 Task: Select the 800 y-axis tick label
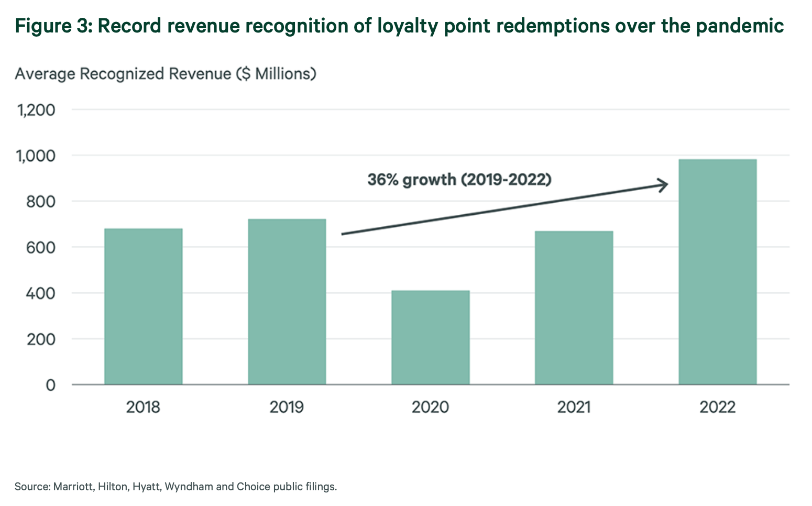40,202
